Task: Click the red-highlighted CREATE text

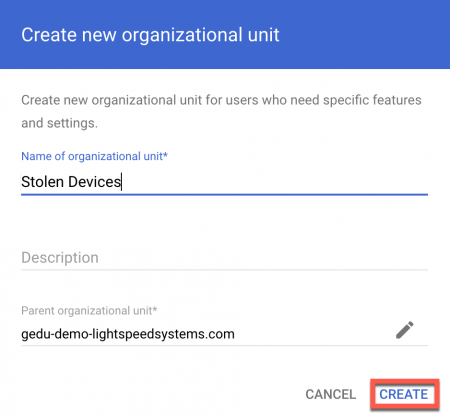Action: pos(404,394)
